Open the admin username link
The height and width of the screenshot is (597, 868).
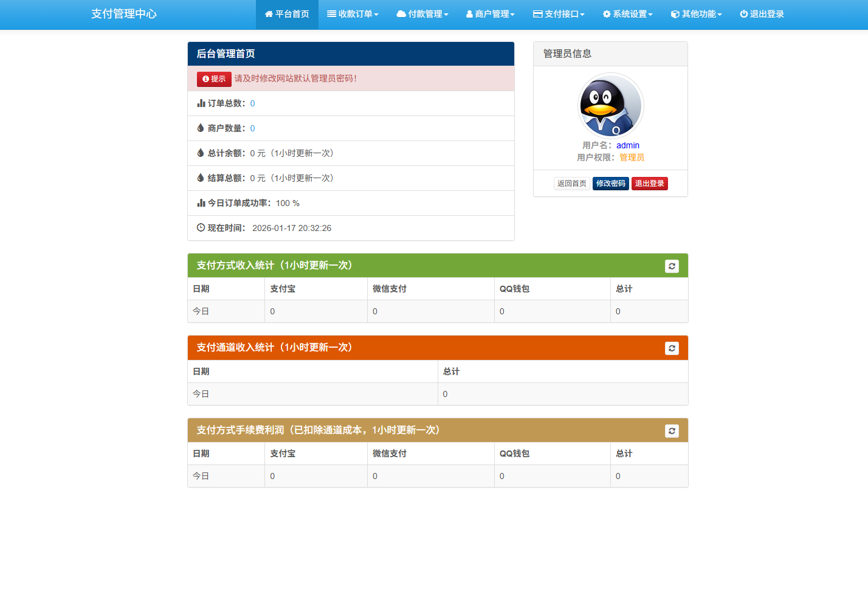[x=627, y=145]
